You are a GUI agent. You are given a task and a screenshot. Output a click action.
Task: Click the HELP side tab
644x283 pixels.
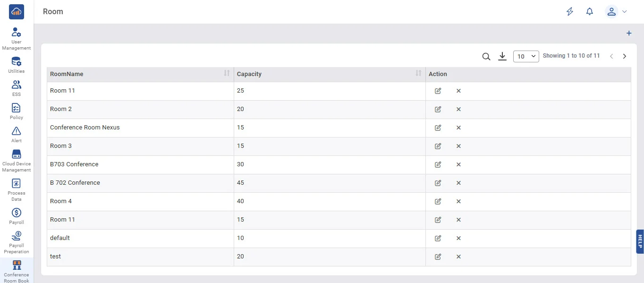(640, 241)
